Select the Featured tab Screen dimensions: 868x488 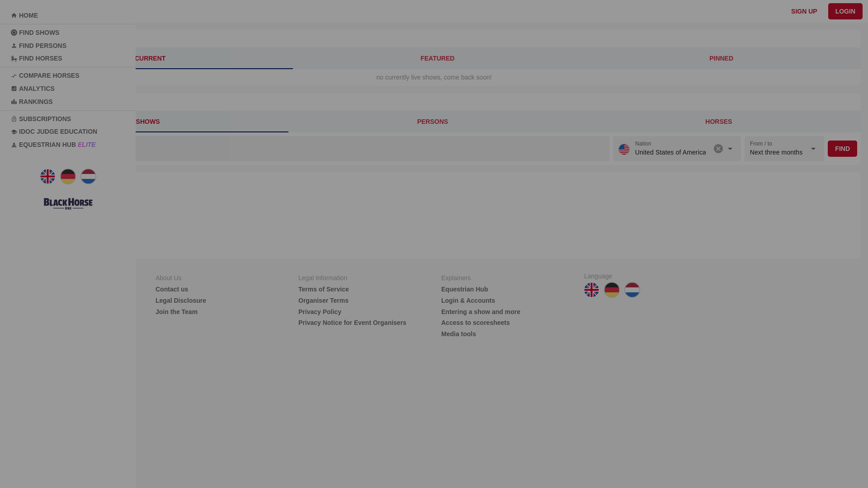pyautogui.click(x=437, y=58)
